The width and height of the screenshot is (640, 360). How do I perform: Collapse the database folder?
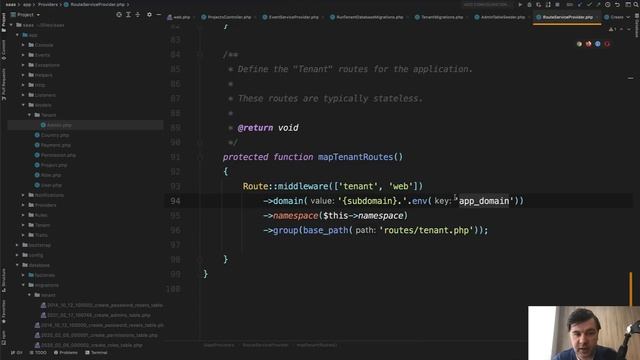pos(17,265)
